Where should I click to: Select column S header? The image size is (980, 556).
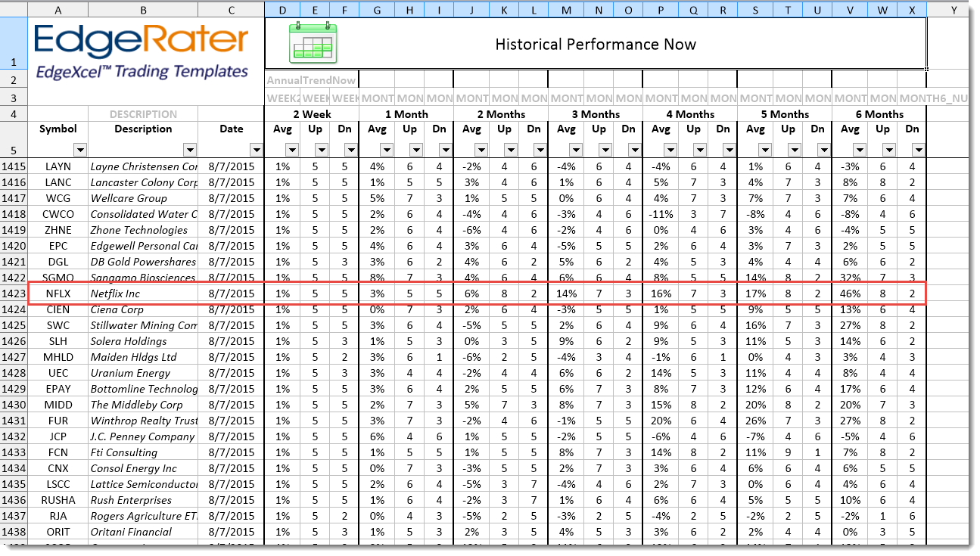[754, 9]
